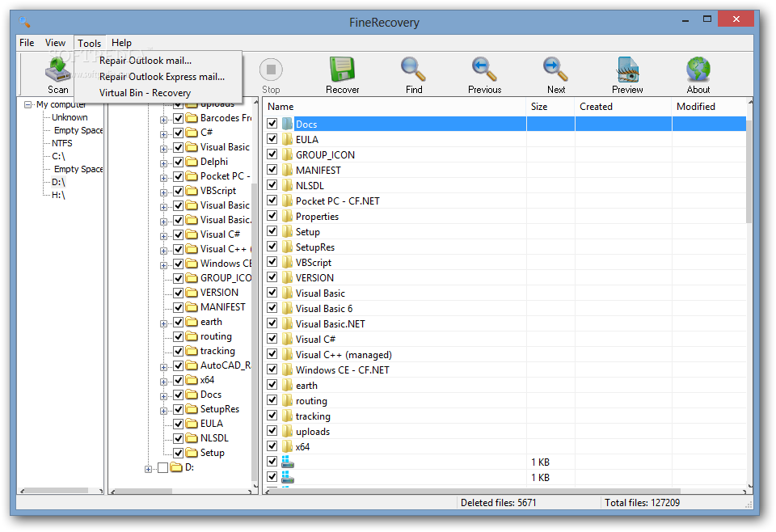This screenshot has width=776, height=532.
Task: Click the NLSDL folder icon in the tree
Action: (x=192, y=438)
